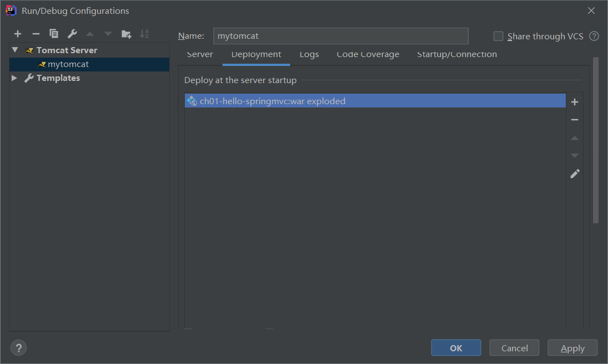Cancel the configuration dialog

(514, 348)
